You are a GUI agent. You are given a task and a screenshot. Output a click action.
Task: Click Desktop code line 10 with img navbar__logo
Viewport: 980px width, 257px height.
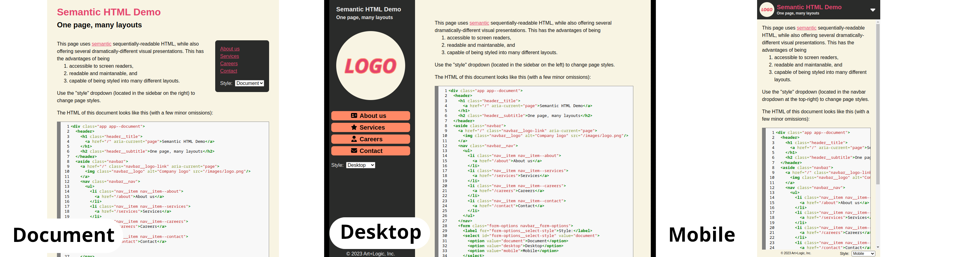point(546,135)
